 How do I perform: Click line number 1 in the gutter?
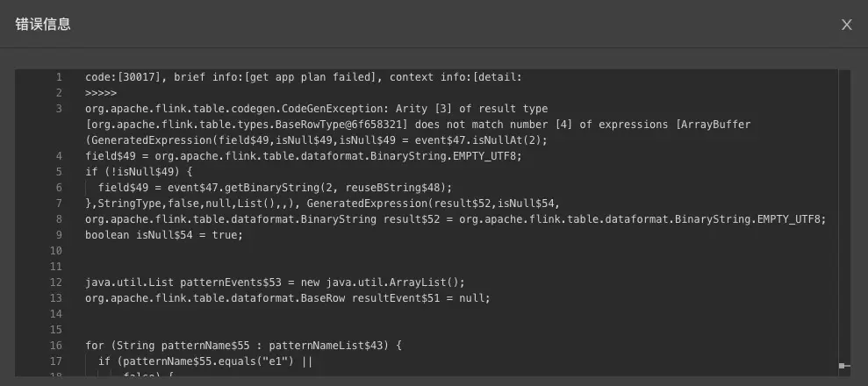[x=58, y=77]
